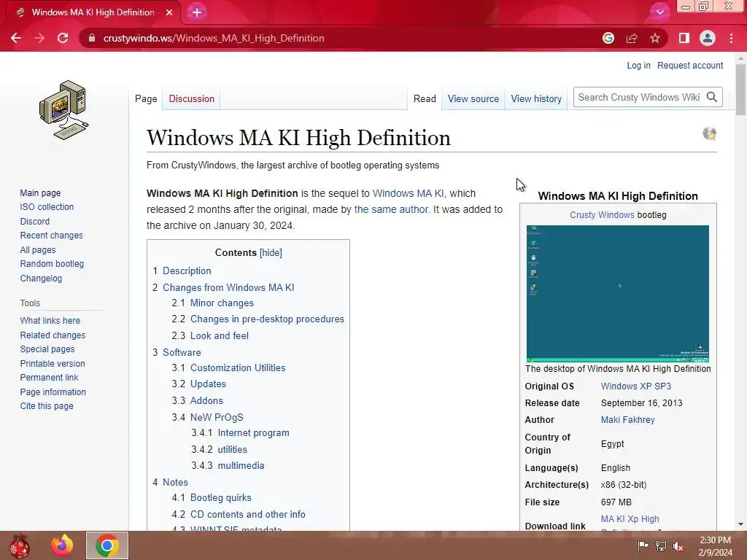This screenshot has height=560, width=747.
Task: Go to NeW PrOgS section
Action: [216, 417]
